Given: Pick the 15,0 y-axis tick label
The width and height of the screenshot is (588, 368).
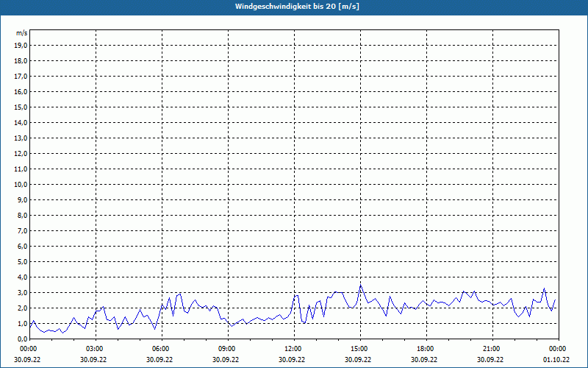Looking at the screenshot, I should tap(22, 107).
